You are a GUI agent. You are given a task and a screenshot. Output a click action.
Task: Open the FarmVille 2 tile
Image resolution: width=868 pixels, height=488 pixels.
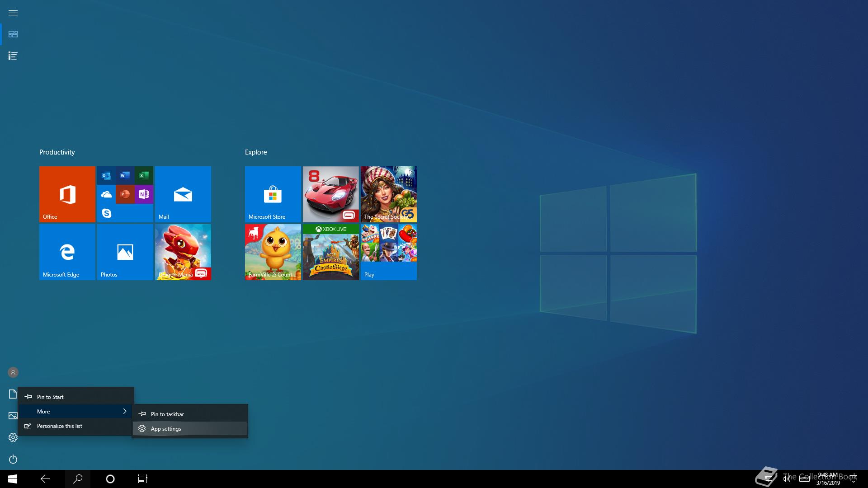pos(273,252)
